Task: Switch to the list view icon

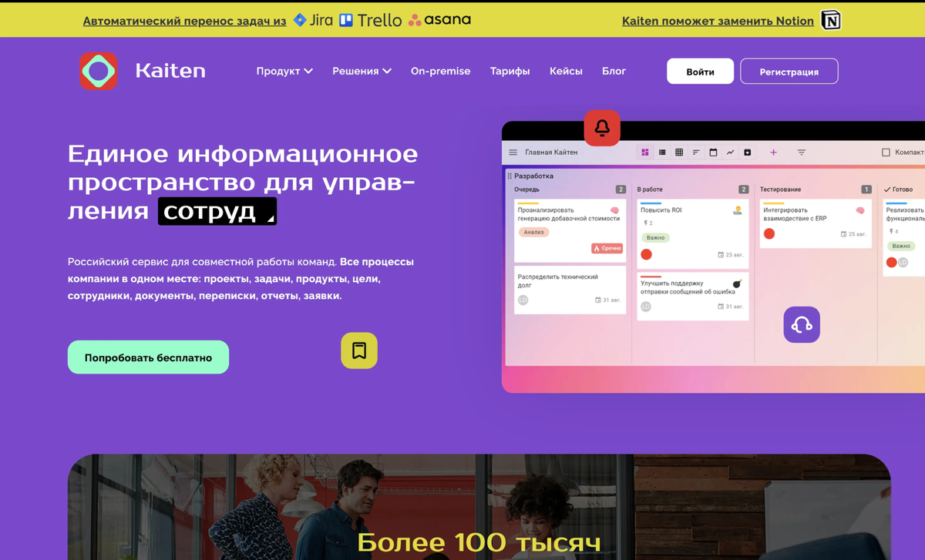Action: click(662, 153)
